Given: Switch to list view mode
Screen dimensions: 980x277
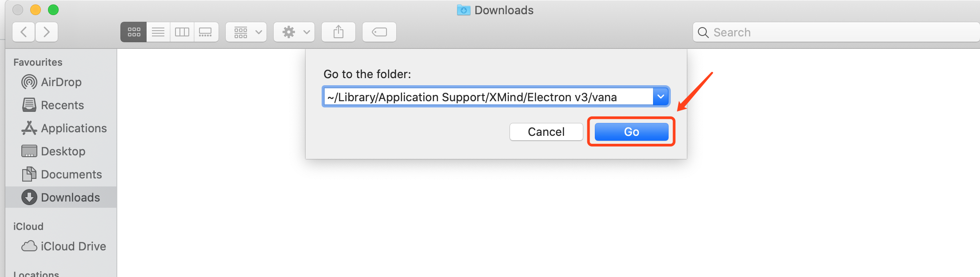Looking at the screenshot, I should click(x=158, y=32).
